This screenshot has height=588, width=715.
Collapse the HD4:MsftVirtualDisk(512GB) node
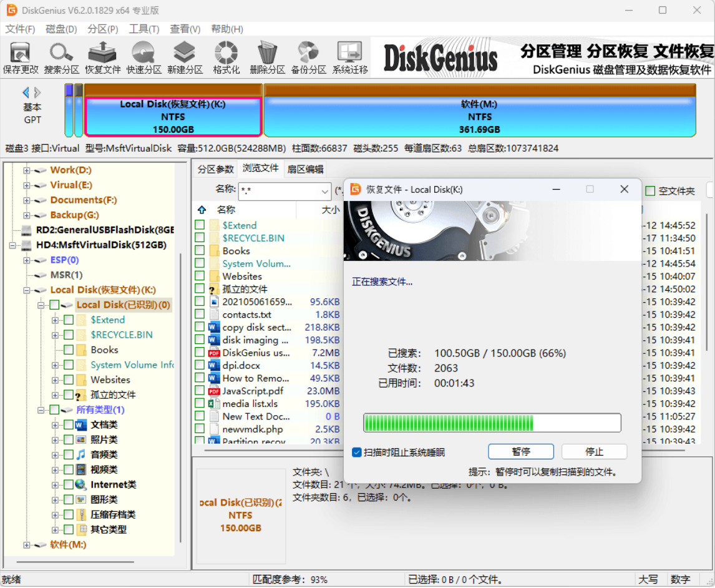[12, 245]
